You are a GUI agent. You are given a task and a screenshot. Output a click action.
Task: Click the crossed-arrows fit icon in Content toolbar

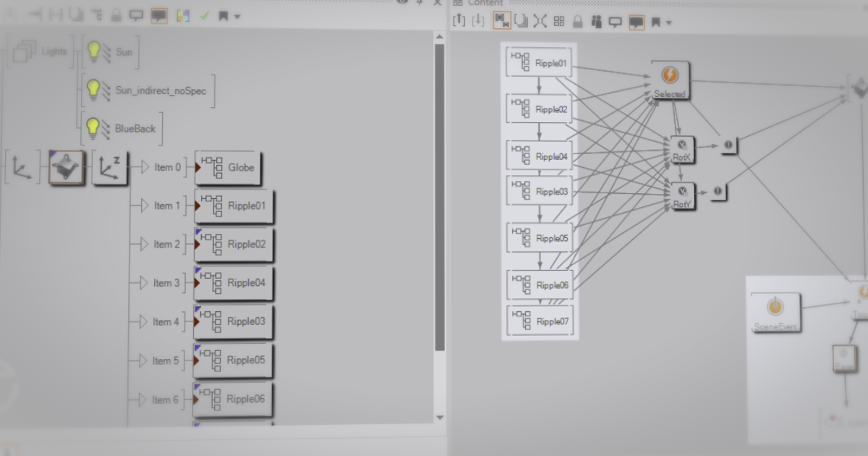(540, 22)
